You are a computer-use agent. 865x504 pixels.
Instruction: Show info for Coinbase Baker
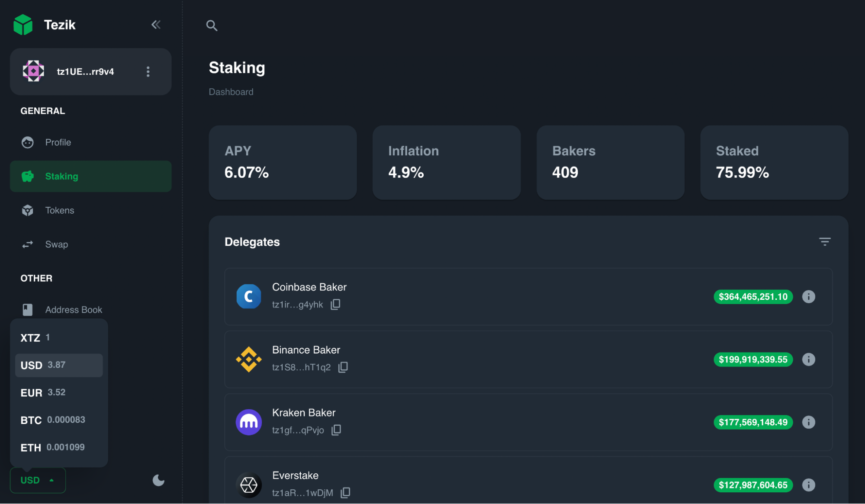click(808, 297)
